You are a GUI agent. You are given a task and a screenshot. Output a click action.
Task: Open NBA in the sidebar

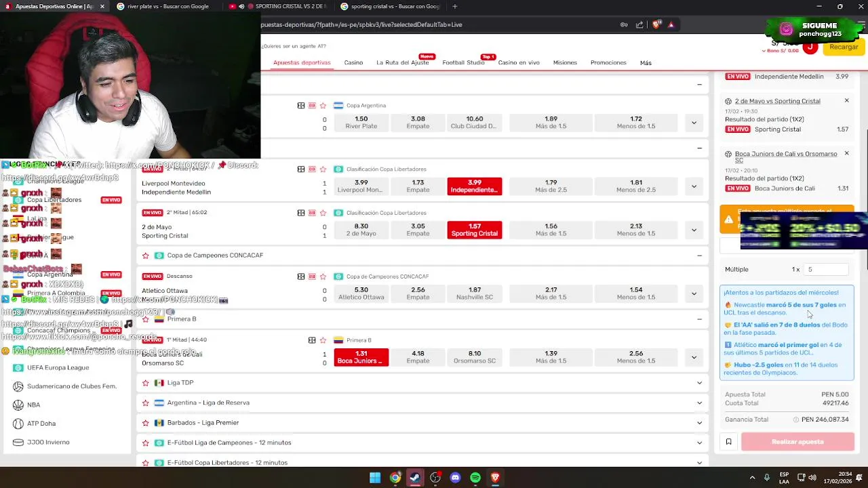33,405
